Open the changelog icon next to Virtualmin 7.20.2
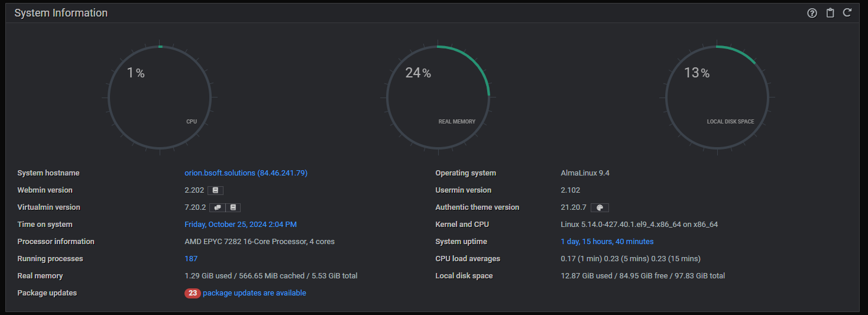868x315 pixels. point(233,207)
